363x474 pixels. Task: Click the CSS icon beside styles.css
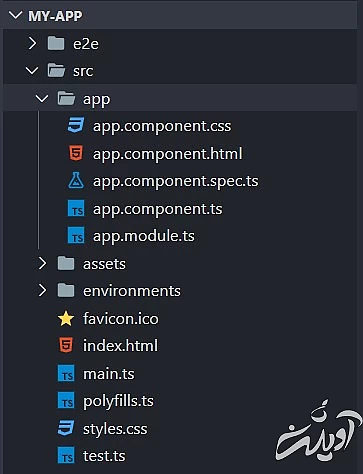pos(66,428)
